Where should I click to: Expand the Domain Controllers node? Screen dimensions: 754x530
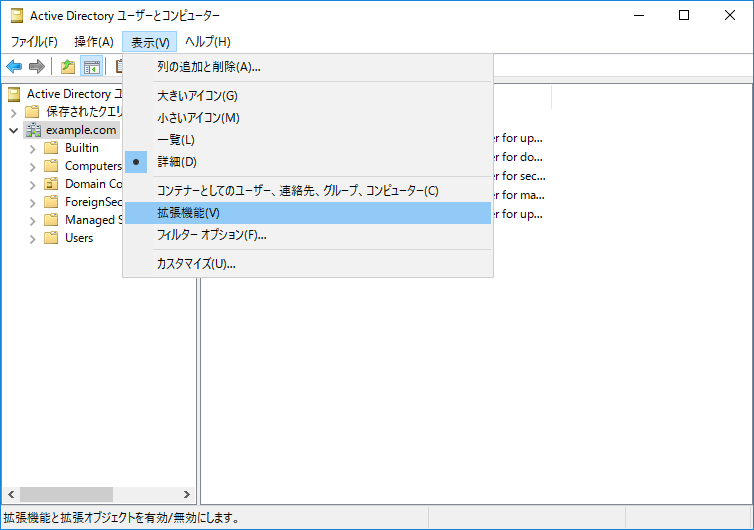click(33, 185)
